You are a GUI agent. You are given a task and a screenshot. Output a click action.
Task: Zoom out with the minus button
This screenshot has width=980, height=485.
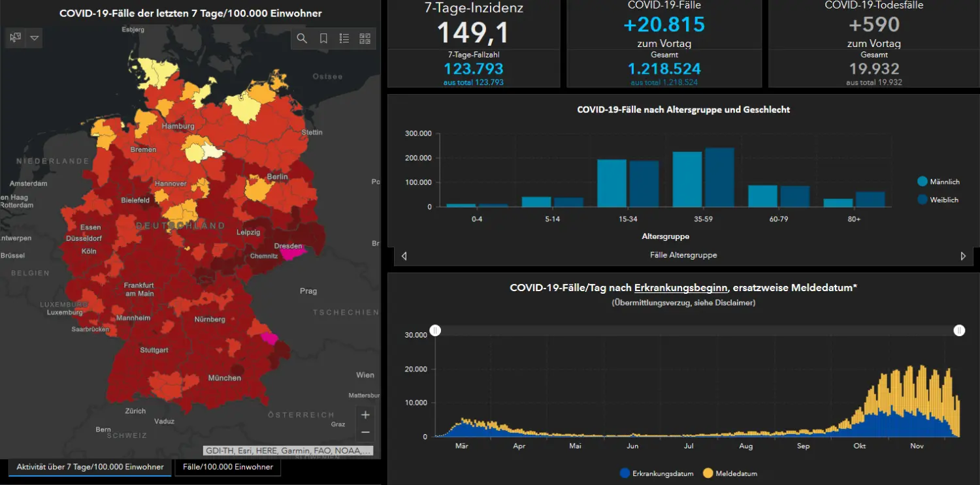pos(365,432)
